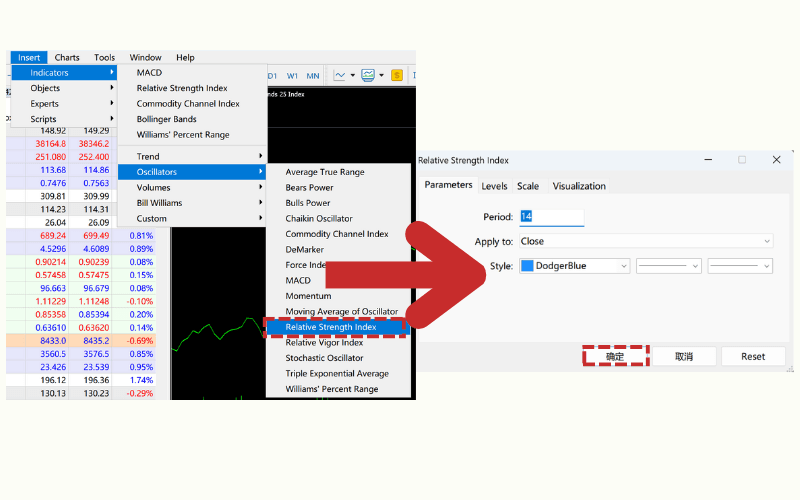Select MACD in the Oscillators submenu
This screenshot has width=800, height=500.
[x=298, y=280]
